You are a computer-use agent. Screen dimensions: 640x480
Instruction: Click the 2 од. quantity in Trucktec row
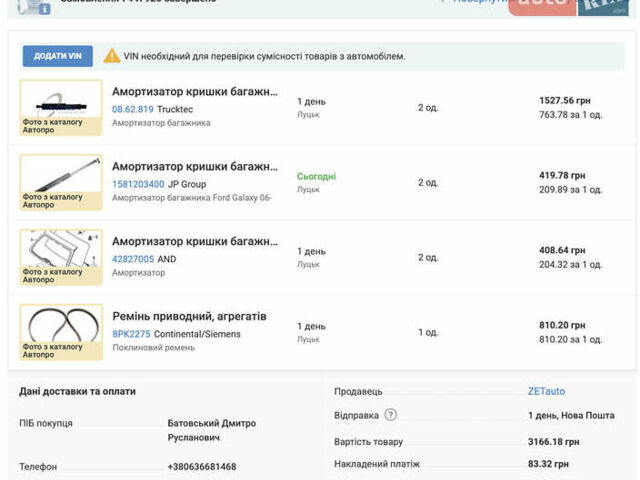tap(428, 108)
